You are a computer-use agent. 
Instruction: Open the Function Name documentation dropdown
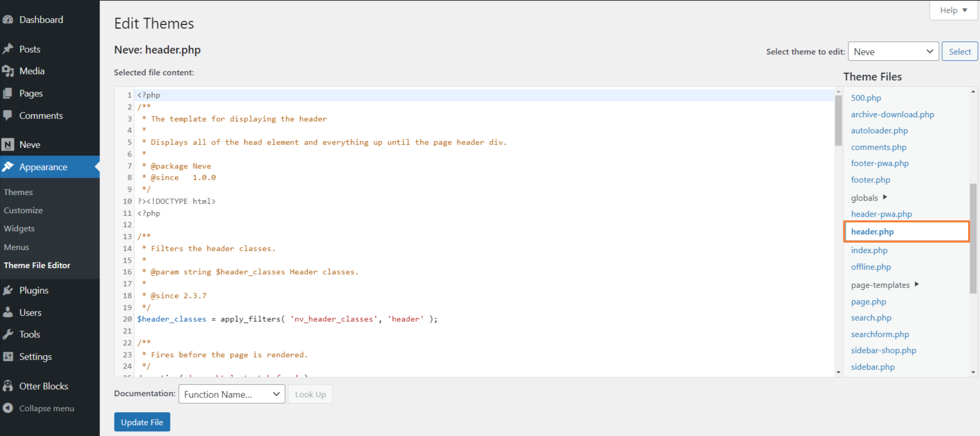(232, 394)
